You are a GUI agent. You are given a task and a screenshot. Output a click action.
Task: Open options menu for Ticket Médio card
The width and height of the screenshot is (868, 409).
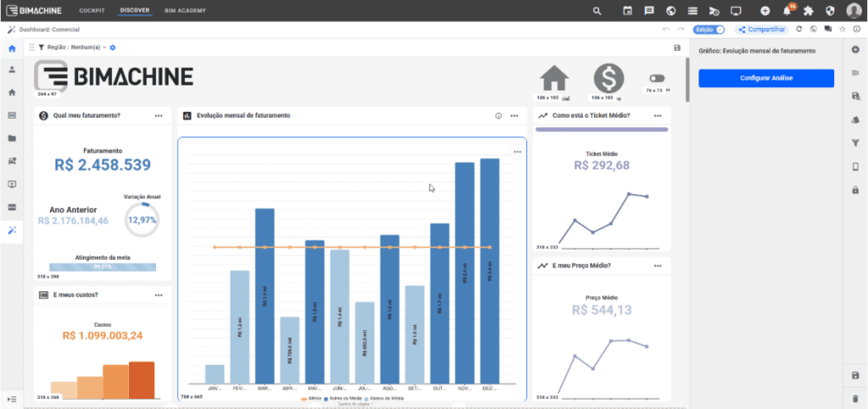tap(656, 115)
